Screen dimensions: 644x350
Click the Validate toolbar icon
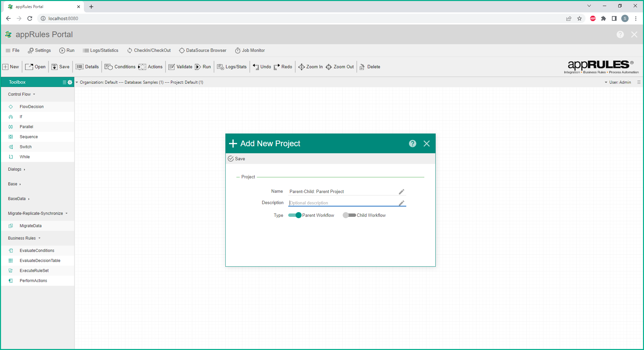pos(172,67)
